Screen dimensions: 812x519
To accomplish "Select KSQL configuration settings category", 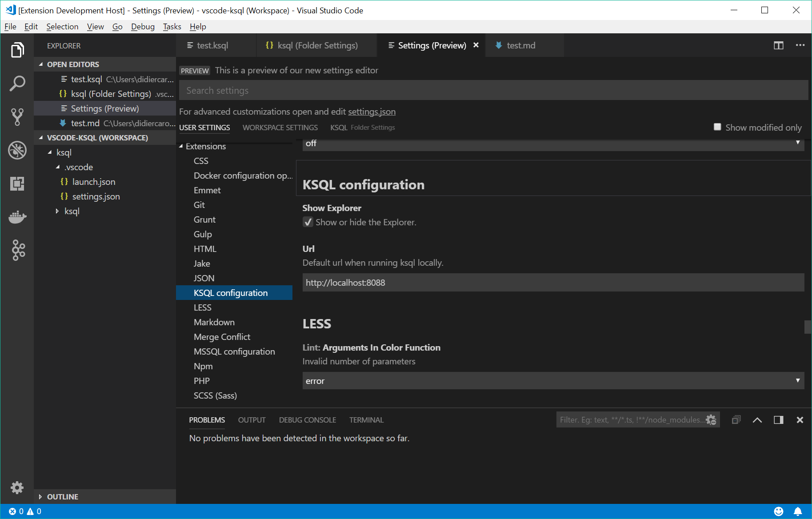I will (234, 293).
